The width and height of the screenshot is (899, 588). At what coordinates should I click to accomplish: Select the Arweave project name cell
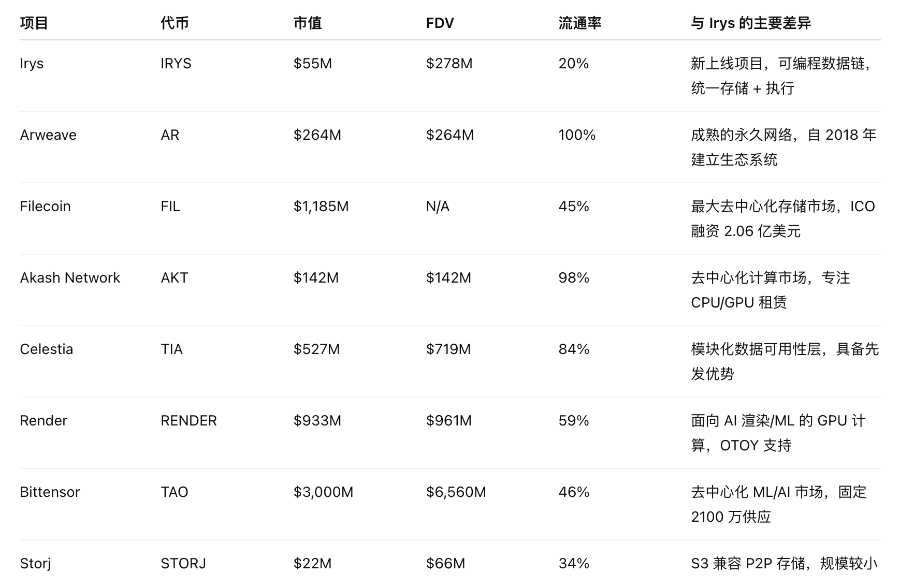tap(48, 135)
